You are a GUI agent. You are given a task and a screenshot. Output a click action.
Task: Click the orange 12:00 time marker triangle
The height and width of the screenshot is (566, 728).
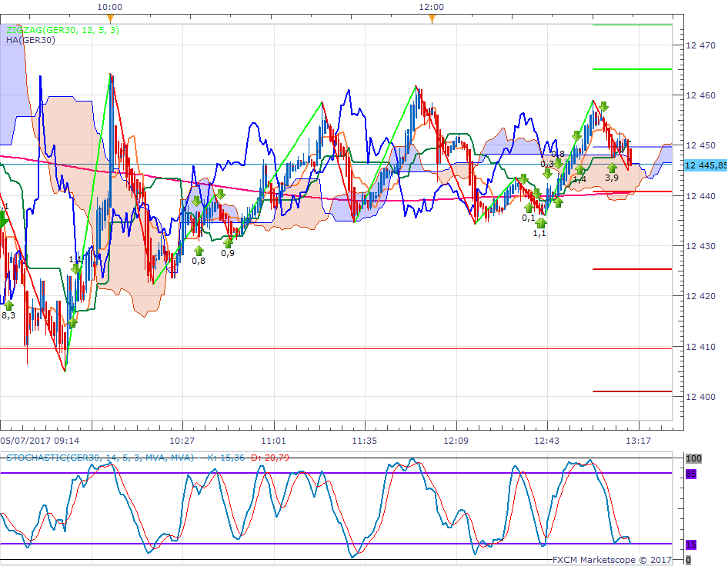(x=432, y=17)
